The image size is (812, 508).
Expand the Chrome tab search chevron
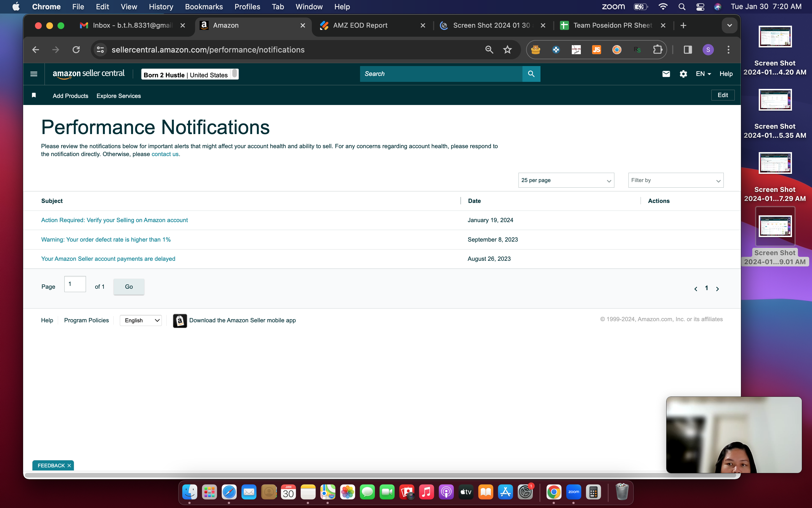click(x=729, y=25)
